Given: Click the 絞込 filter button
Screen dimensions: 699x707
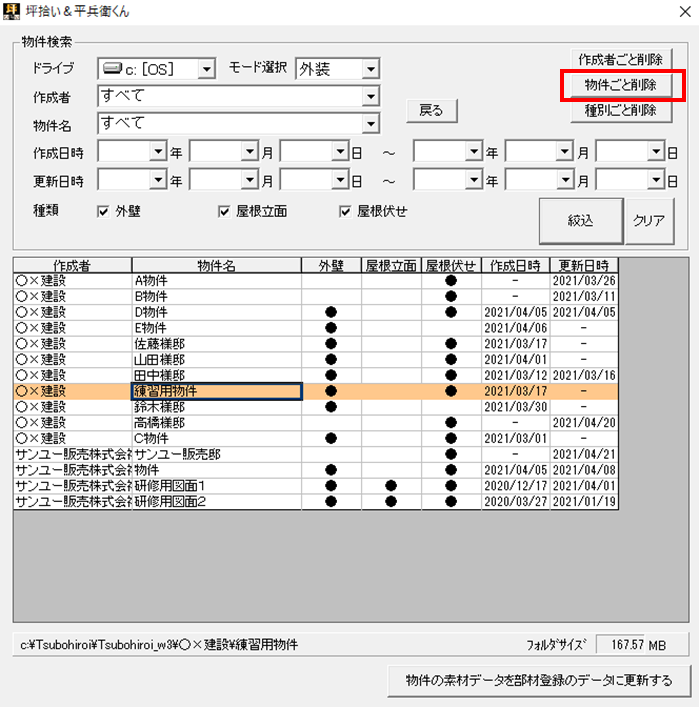Looking at the screenshot, I should coord(580,221).
